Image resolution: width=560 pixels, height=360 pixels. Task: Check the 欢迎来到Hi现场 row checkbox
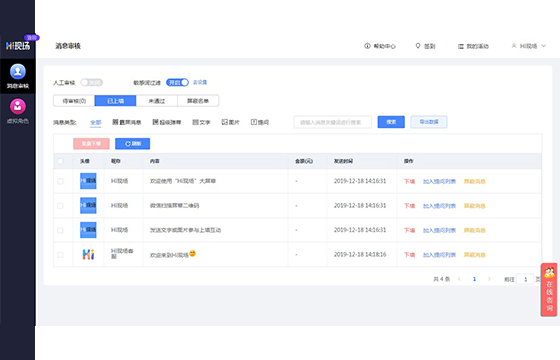click(x=60, y=255)
